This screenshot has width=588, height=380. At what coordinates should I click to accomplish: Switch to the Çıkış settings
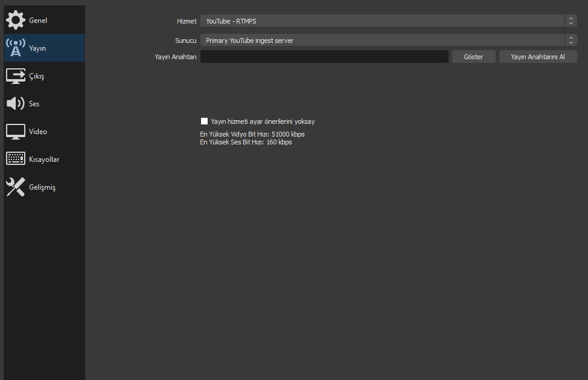point(44,76)
